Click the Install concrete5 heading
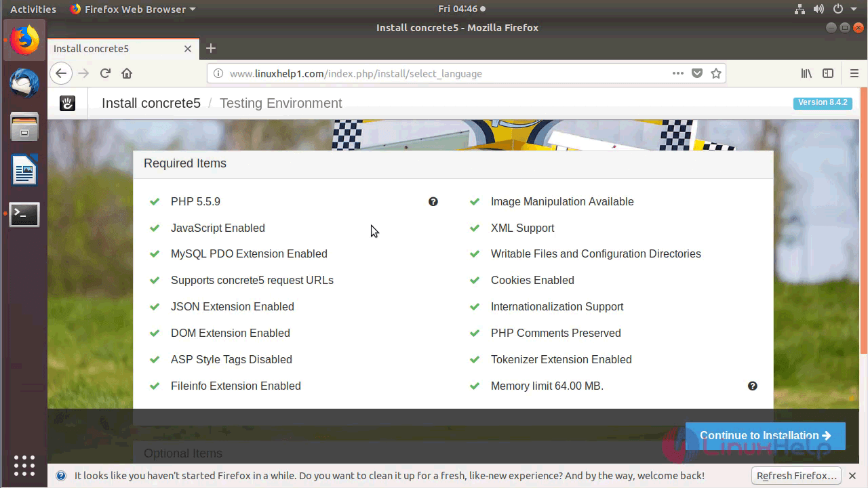The image size is (868, 488). (151, 103)
